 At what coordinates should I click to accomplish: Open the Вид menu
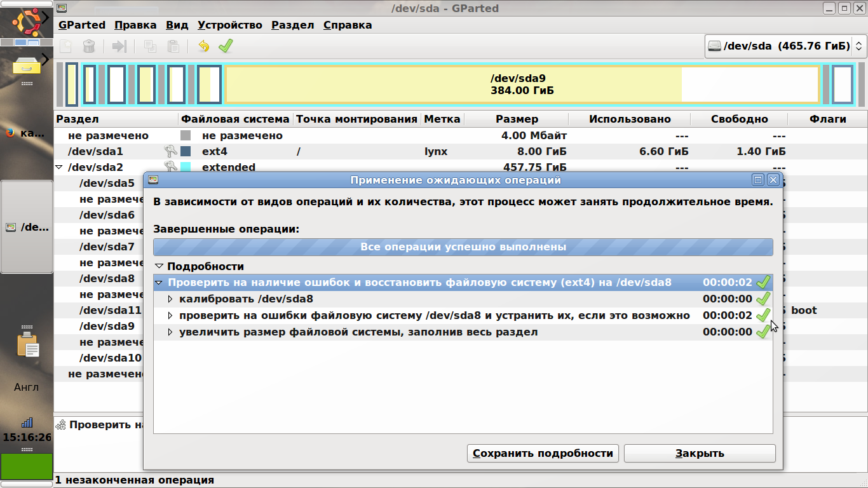click(x=177, y=25)
